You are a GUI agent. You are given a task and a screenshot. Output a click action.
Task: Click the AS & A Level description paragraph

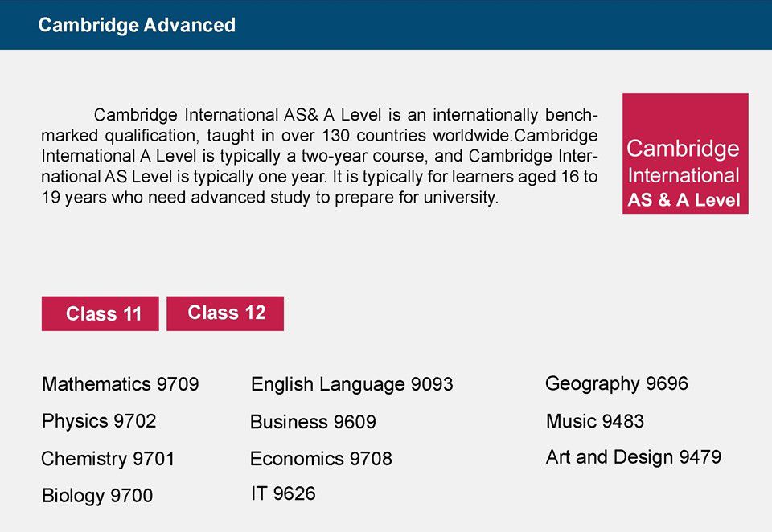tap(319, 156)
